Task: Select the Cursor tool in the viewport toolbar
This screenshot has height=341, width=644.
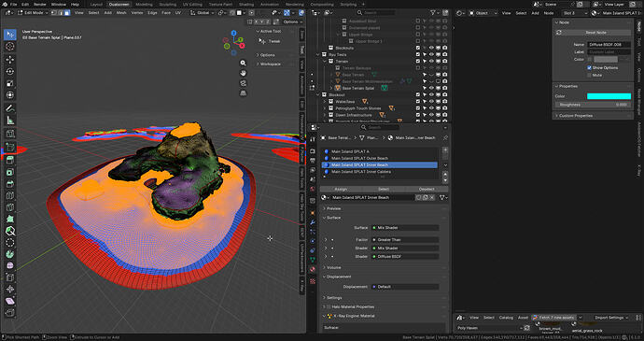Action: pyautogui.click(x=10, y=46)
